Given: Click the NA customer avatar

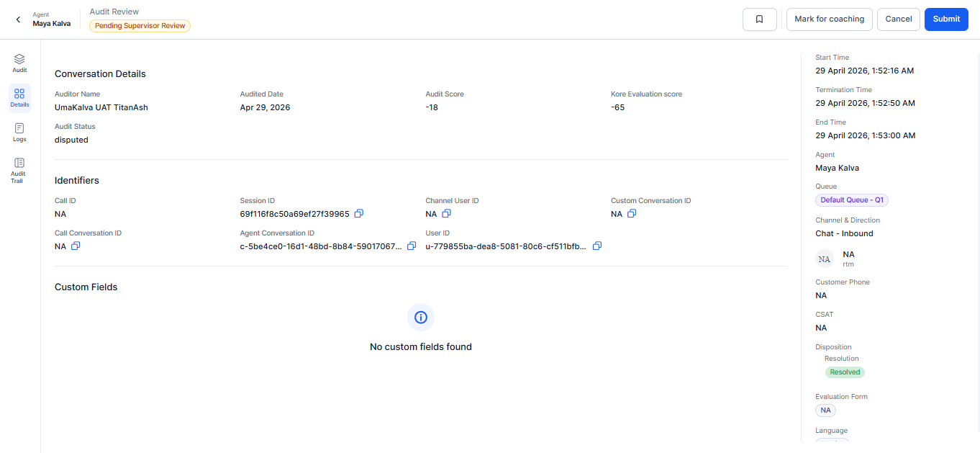Looking at the screenshot, I should 825,259.
